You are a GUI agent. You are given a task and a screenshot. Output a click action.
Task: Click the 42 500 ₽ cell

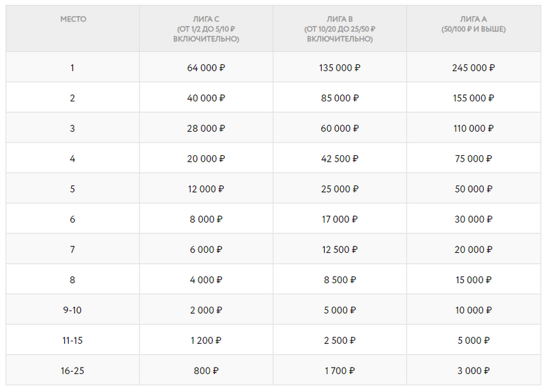click(339, 158)
